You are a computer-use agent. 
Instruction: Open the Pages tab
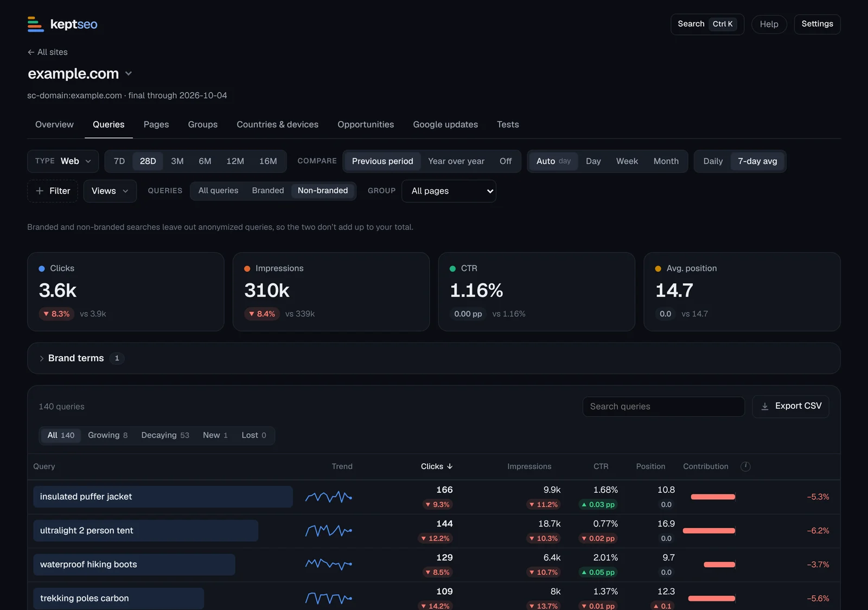pyautogui.click(x=156, y=125)
